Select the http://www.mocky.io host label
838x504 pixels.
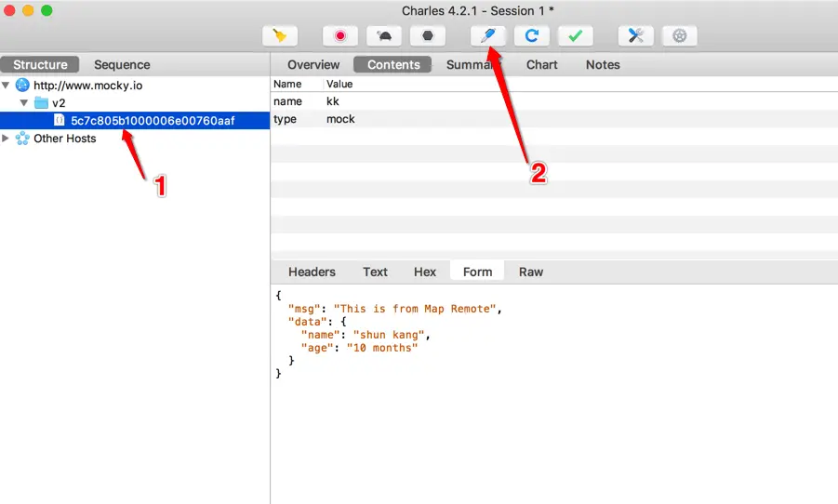[x=87, y=86]
